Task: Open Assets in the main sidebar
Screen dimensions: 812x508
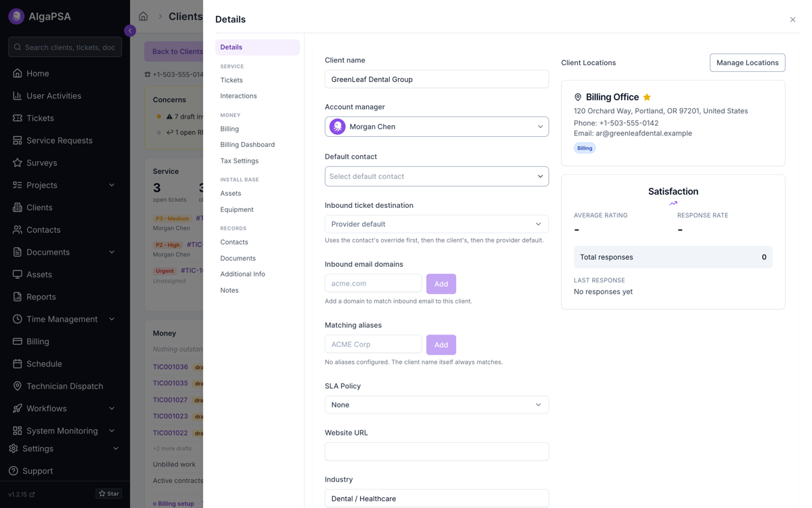Action: tap(39, 274)
